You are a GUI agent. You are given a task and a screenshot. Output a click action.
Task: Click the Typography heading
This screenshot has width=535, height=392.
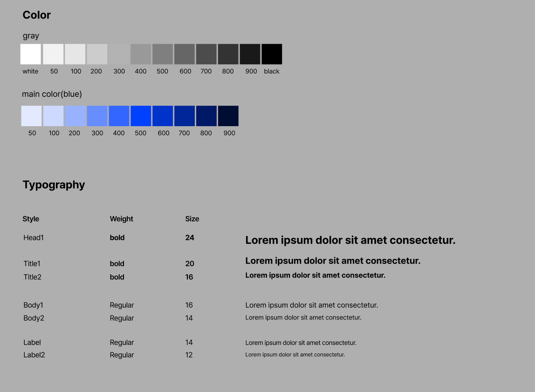(x=54, y=185)
